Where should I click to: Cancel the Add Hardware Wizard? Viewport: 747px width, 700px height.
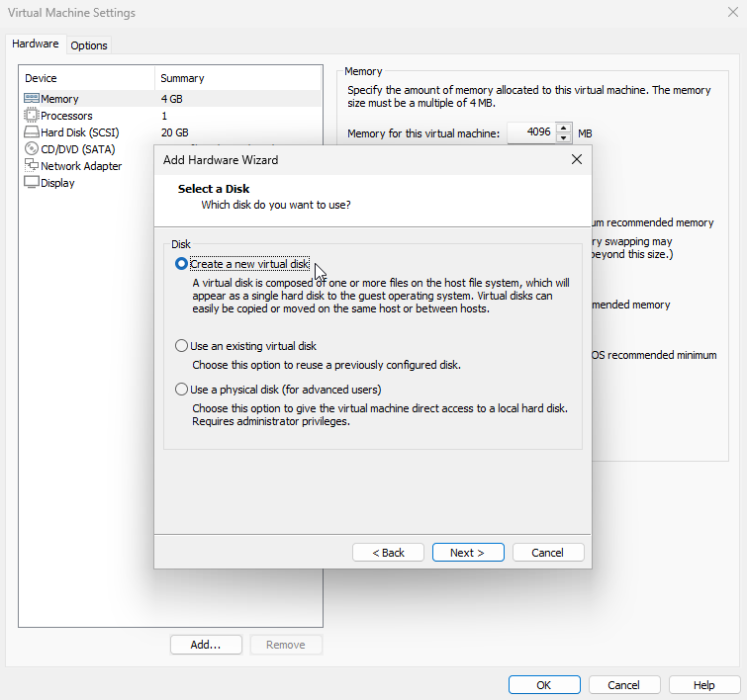548,553
